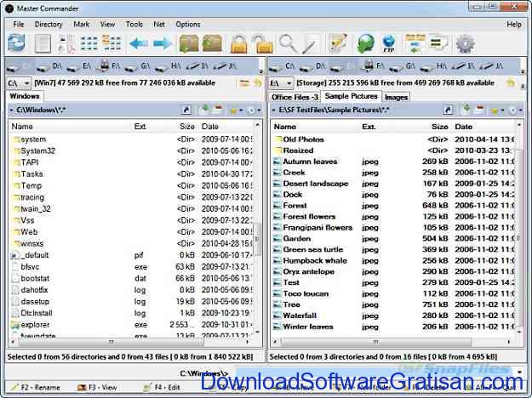Open right panel history clock dropdown

click(x=516, y=111)
